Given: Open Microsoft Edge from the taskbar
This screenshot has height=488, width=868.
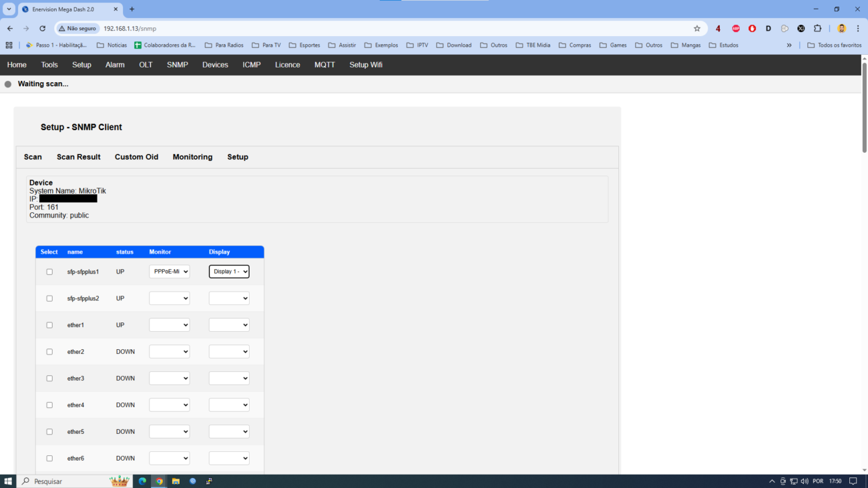Looking at the screenshot, I should click(x=142, y=481).
